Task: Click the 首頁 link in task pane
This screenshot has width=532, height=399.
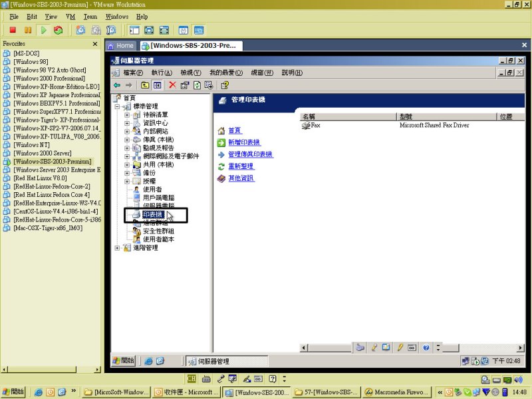Action: tap(235, 130)
